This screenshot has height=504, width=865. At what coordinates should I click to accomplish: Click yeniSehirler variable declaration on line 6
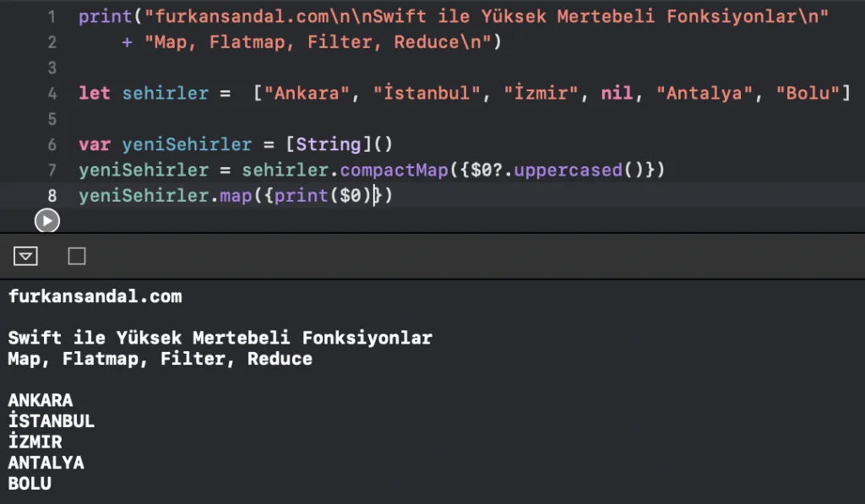click(187, 144)
